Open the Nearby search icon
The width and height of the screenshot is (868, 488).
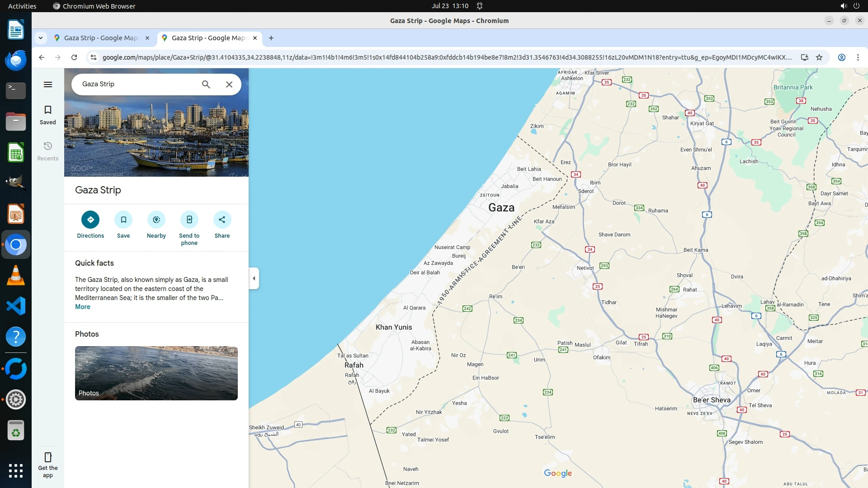pyautogui.click(x=156, y=220)
